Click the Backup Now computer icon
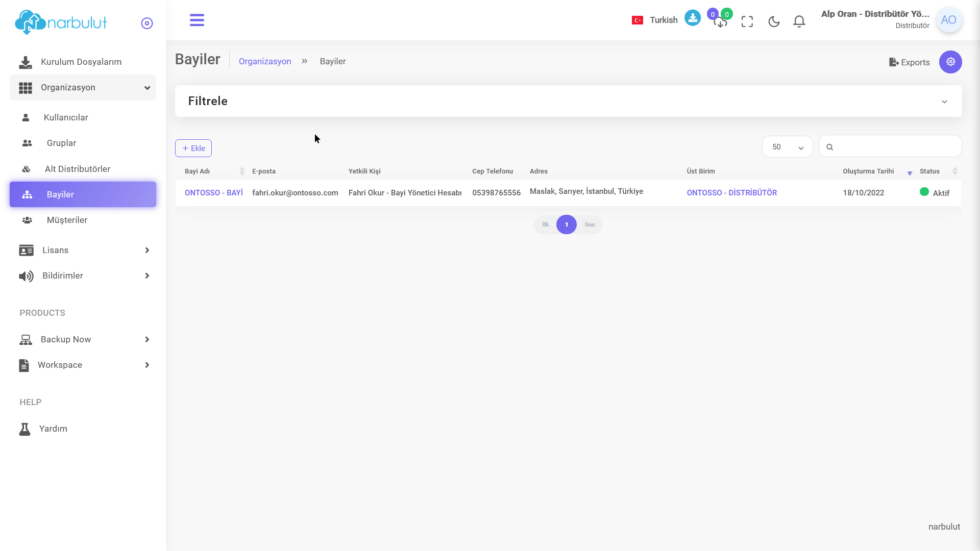This screenshot has height=551, width=980. click(x=26, y=340)
